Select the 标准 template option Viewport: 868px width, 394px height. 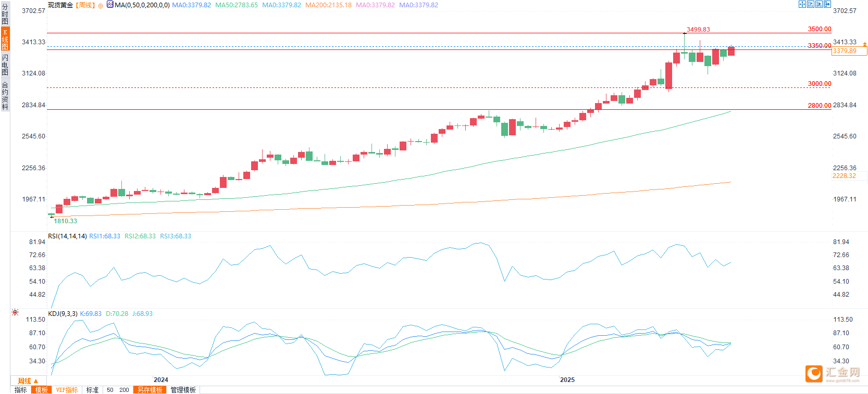(92, 390)
